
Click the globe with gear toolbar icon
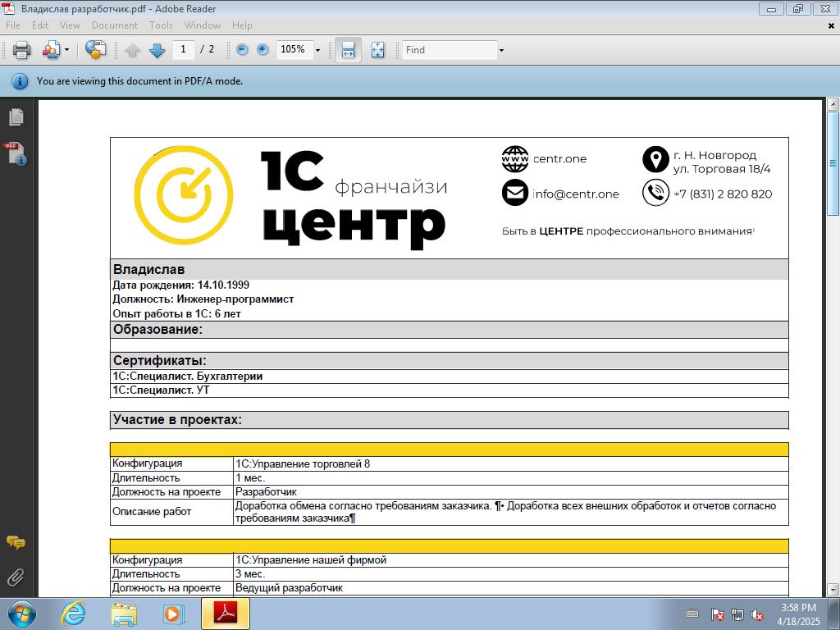[95, 50]
